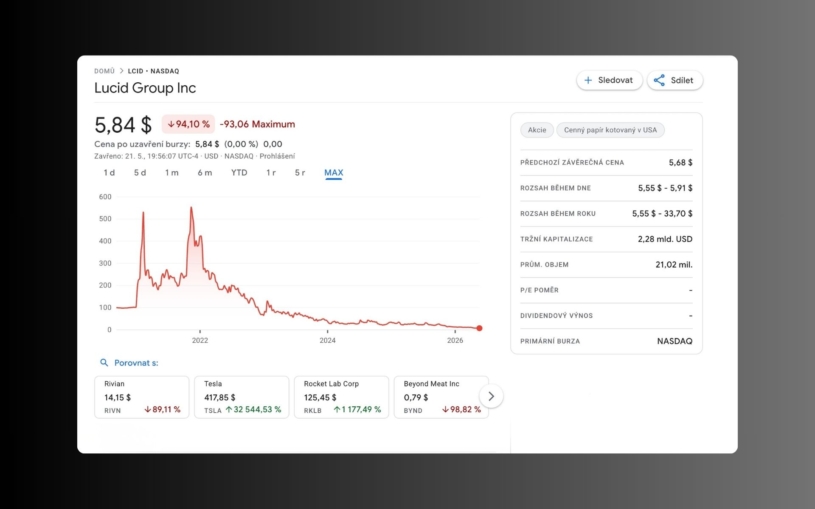Click the TRŽNÍ KAPITALIZACE label
Screen dimensions: 815x509
point(556,239)
